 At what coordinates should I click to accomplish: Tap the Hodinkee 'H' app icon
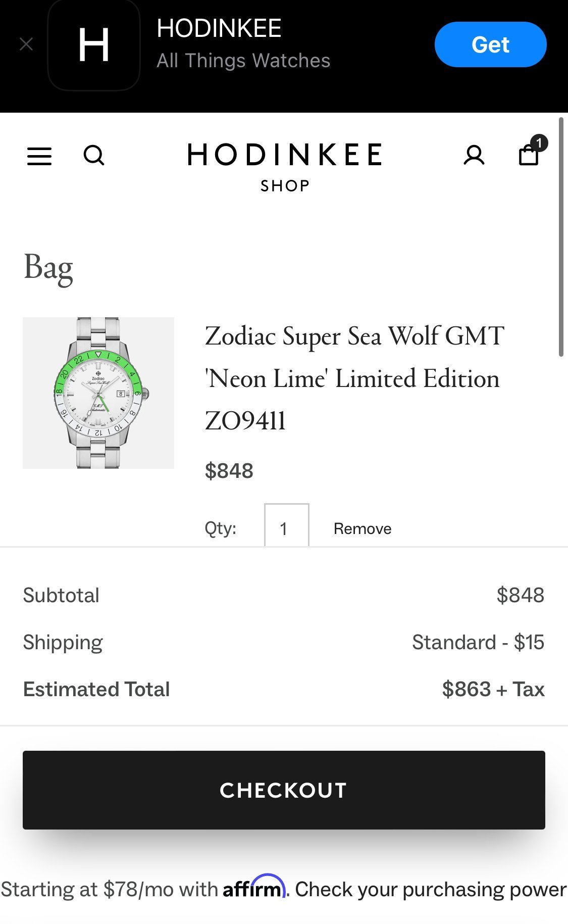point(94,44)
